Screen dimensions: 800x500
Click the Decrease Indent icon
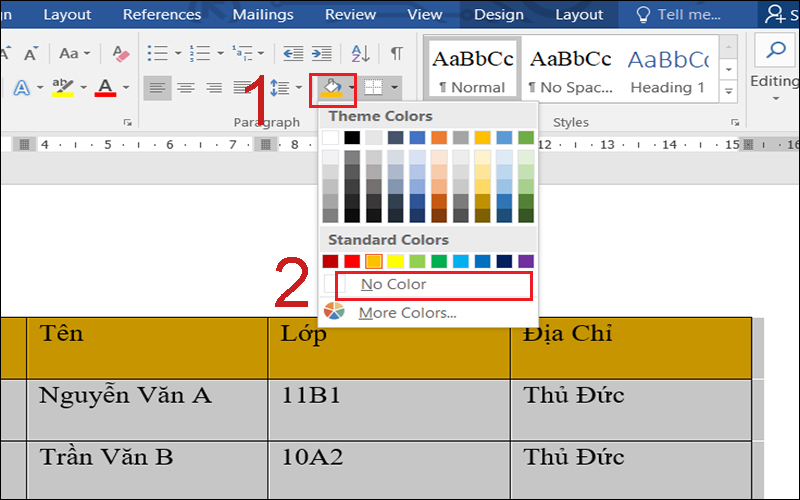(293, 53)
